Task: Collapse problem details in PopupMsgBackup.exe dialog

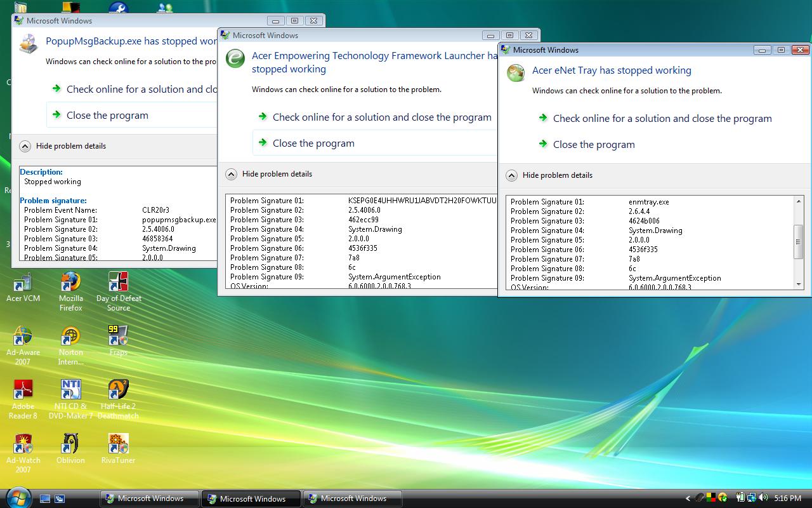Action: (x=25, y=146)
